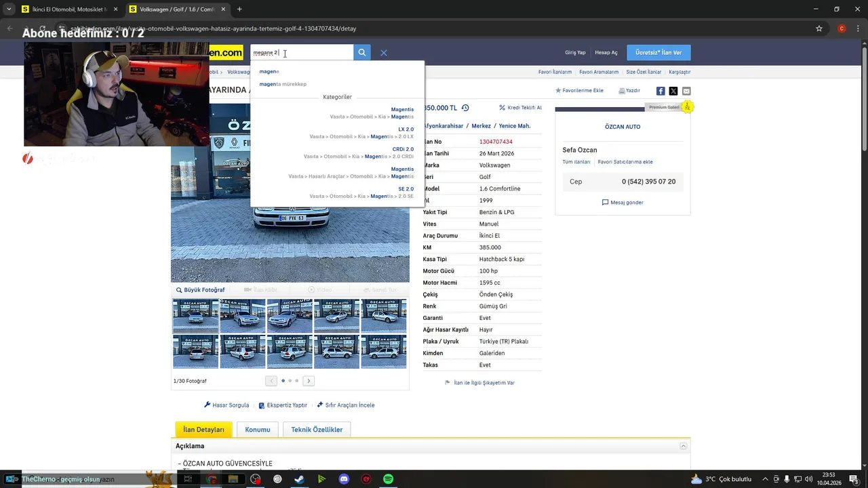Share the listing on X (Twitter)
The height and width of the screenshot is (488, 868).
tap(673, 91)
